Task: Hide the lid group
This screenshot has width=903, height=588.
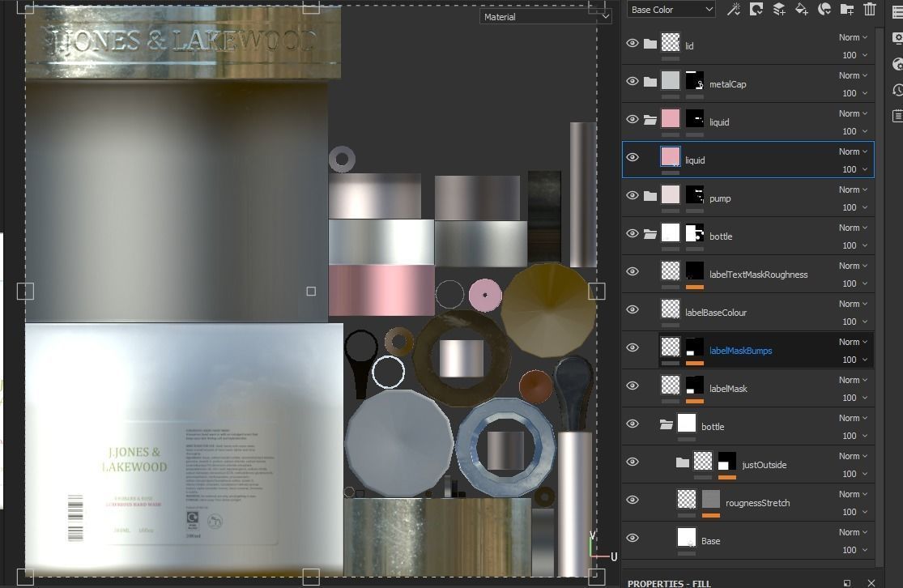Action: tap(633, 43)
